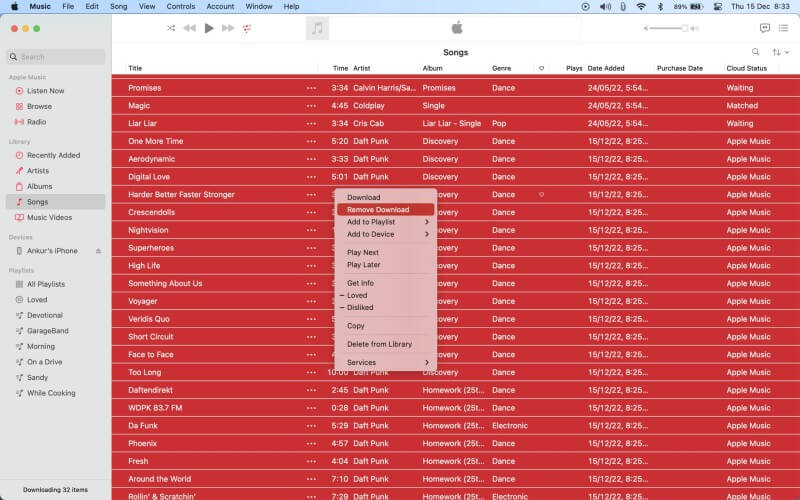Open the Account menu
Image resolution: width=800 pixels, height=500 pixels.
point(220,7)
